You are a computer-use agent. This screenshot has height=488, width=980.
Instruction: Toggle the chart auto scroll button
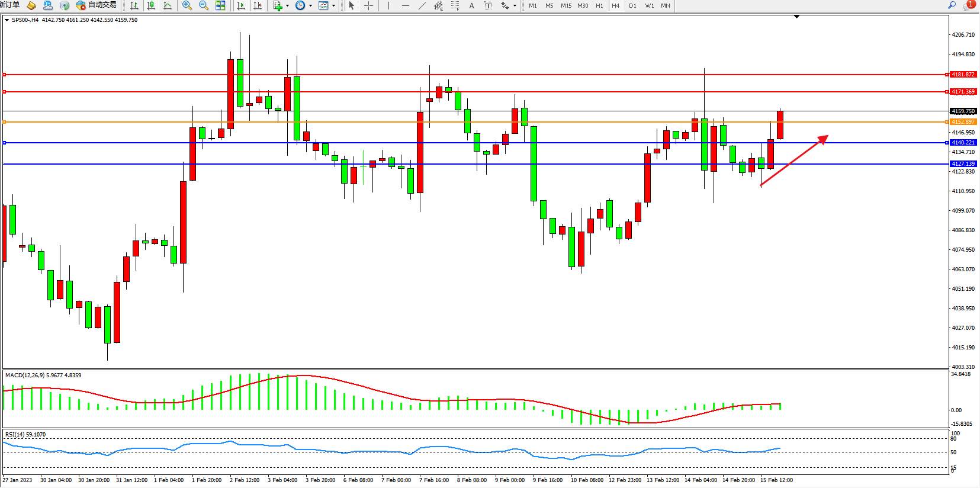pos(241,5)
